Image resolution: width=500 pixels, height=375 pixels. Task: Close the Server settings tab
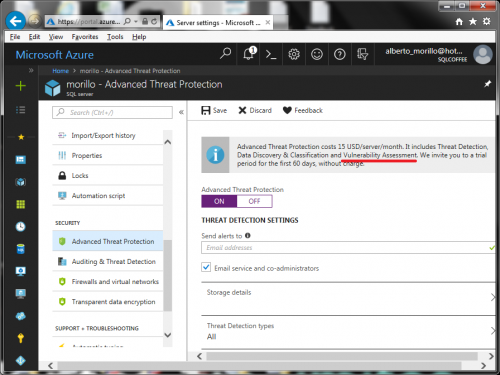(268, 22)
